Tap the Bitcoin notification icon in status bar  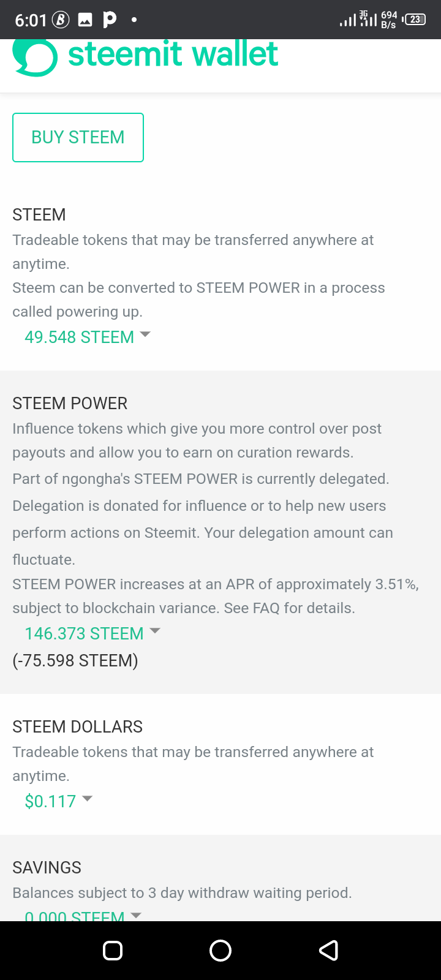61,20
